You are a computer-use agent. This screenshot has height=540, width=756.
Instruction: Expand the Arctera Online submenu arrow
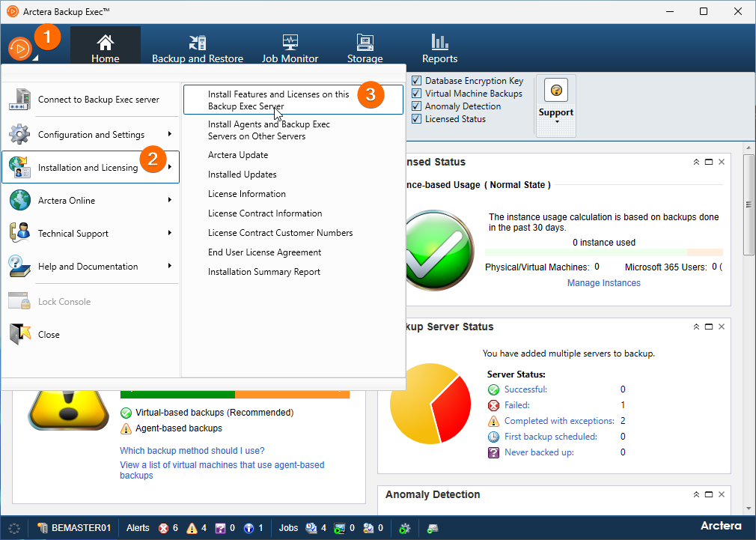coord(170,200)
